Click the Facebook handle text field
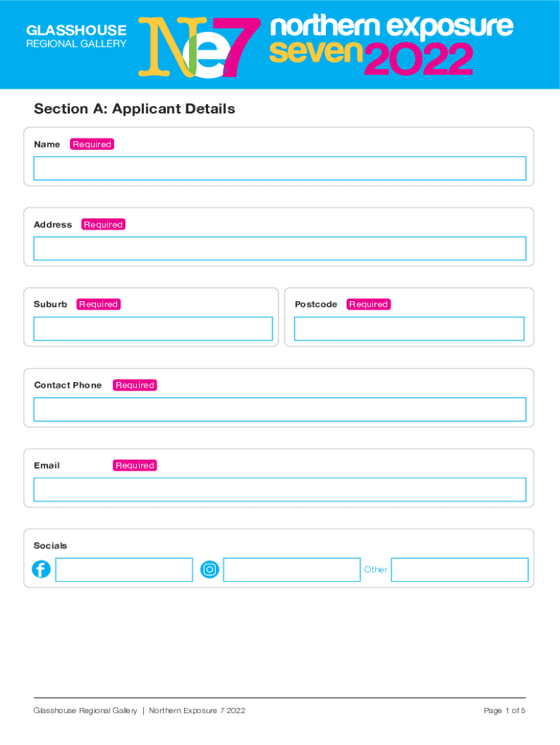The image size is (560, 745). pos(124,570)
